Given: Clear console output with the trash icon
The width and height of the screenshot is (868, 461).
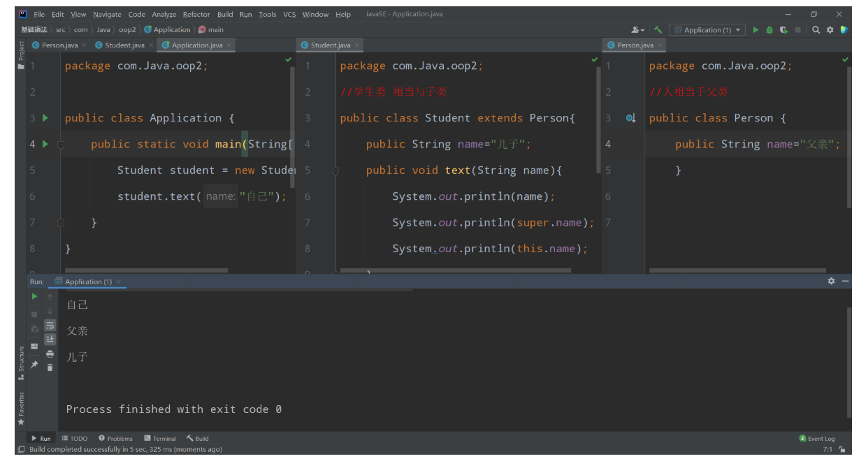Looking at the screenshot, I should [x=50, y=367].
